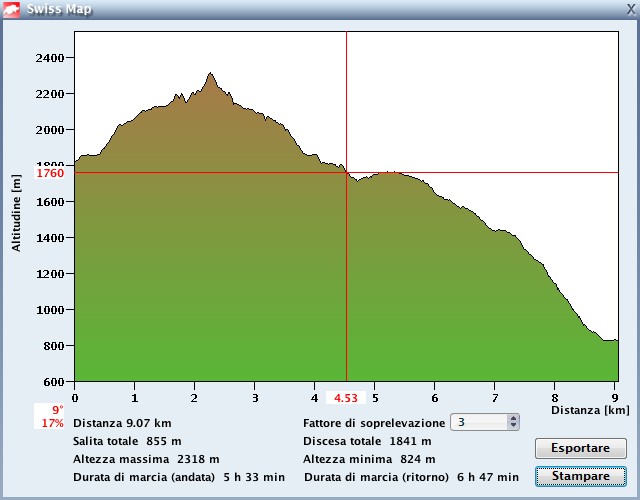640x500 pixels.
Task: Click the Salita totale 855 m readout
Action: click(127, 440)
